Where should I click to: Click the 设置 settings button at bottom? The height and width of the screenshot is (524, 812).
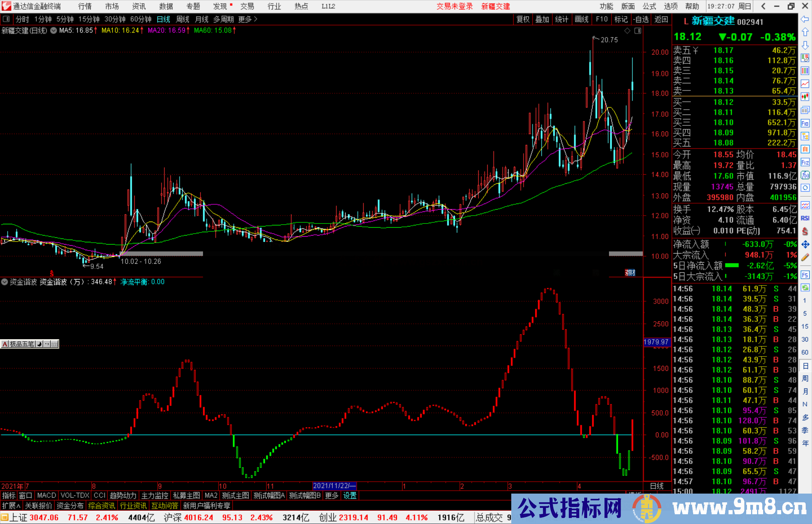[350, 495]
